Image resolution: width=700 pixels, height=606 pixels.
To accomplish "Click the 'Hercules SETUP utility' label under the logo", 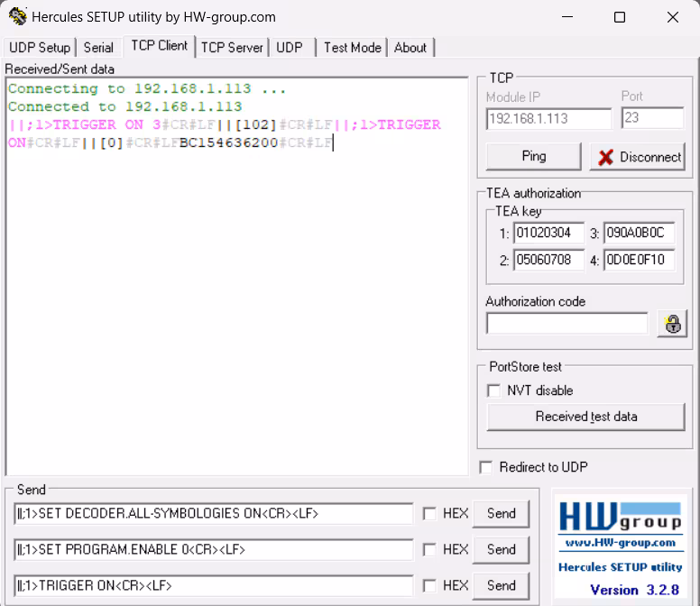I will pos(620,567).
